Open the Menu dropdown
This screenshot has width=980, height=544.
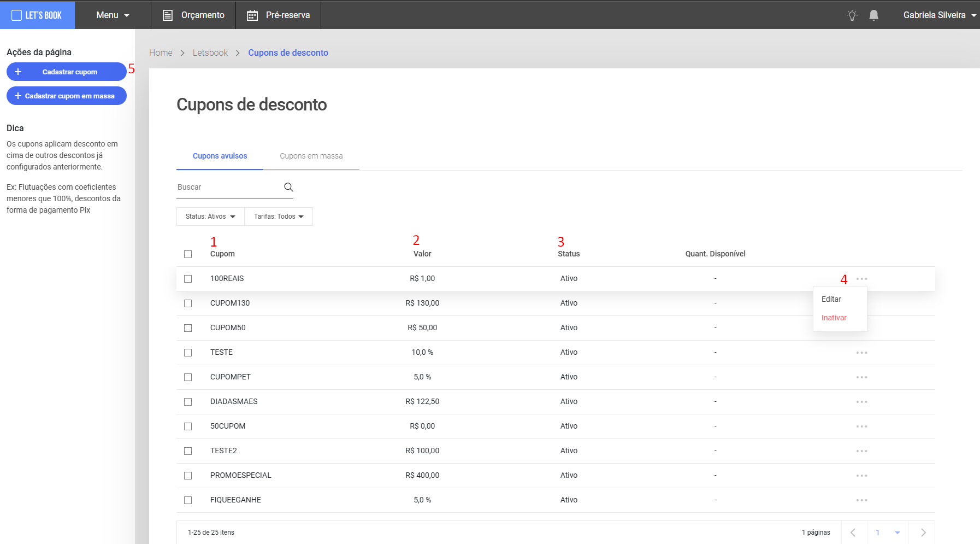coord(113,15)
